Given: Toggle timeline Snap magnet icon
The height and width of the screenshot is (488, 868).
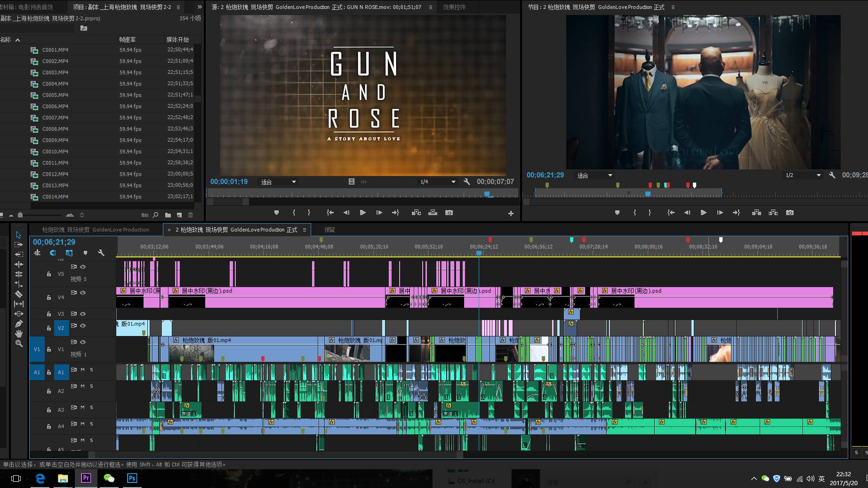Looking at the screenshot, I should [53, 253].
